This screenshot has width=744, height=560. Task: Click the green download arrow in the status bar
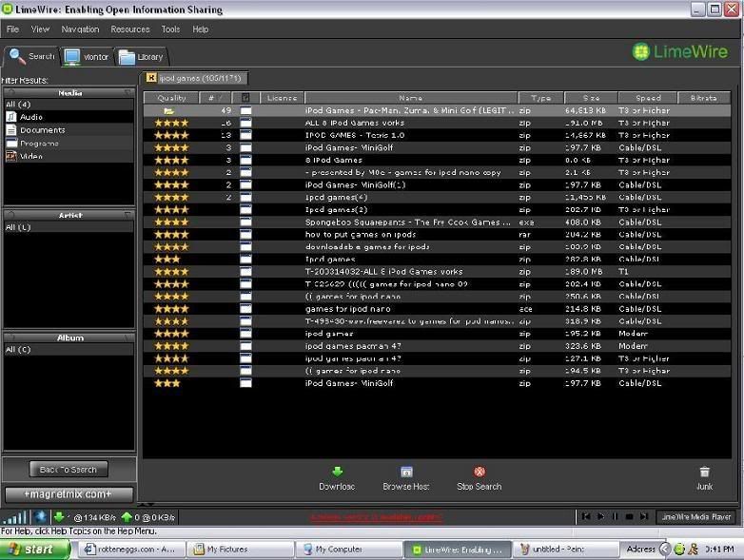pyautogui.click(x=59, y=516)
